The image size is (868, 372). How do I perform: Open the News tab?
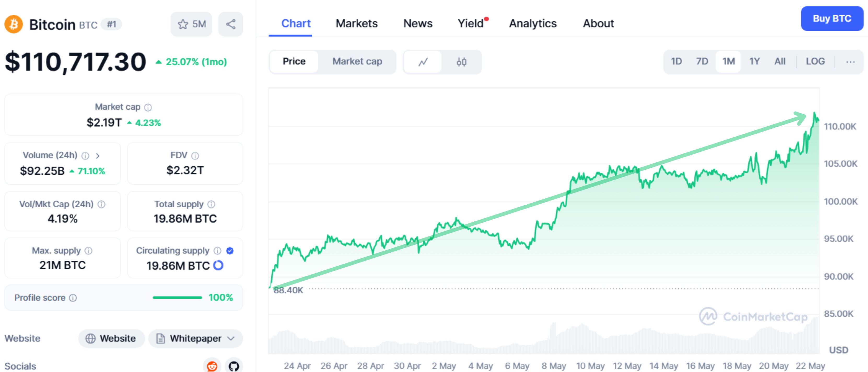click(418, 23)
